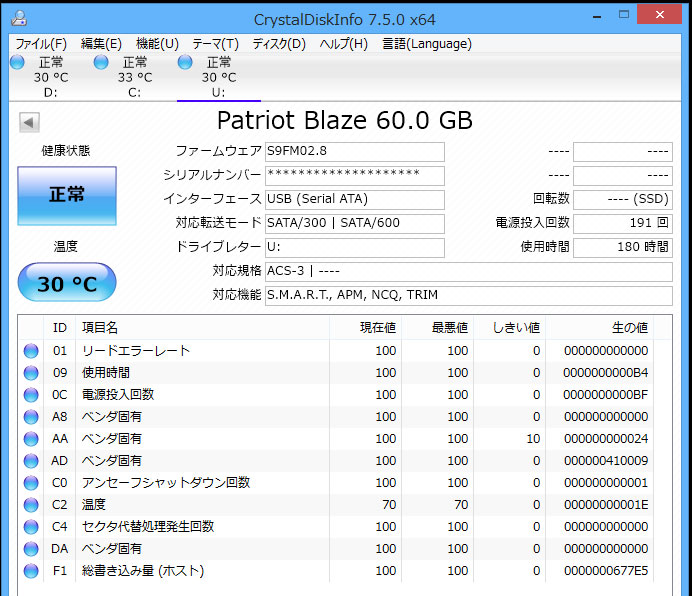Click status orb for row AD
The height and width of the screenshot is (596, 692).
(x=31, y=461)
